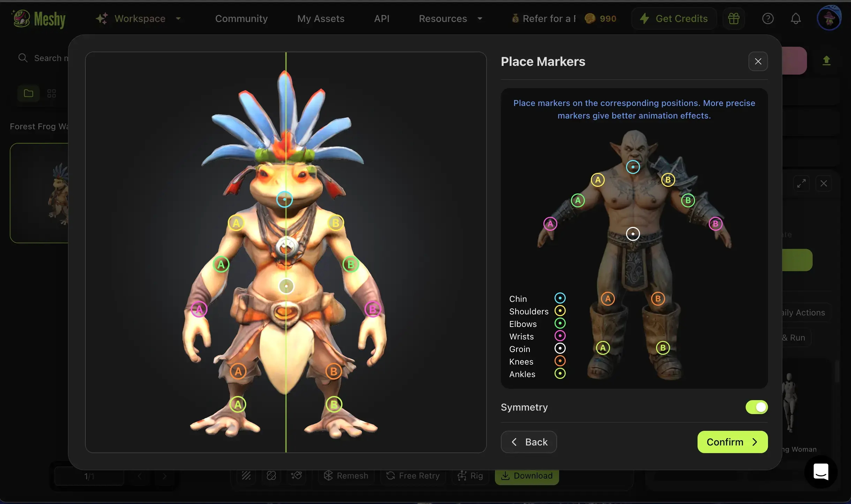Enable the Symmetry toggle
The width and height of the screenshot is (851, 504).
click(756, 407)
